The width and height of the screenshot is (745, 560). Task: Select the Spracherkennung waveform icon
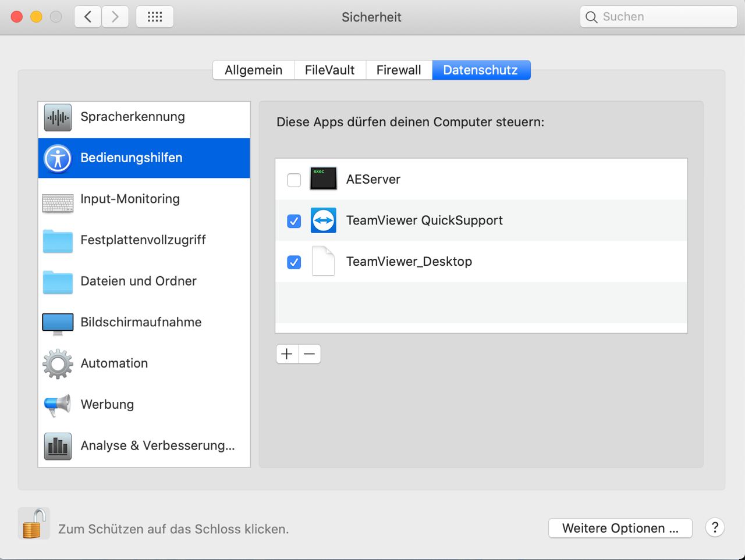click(58, 117)
